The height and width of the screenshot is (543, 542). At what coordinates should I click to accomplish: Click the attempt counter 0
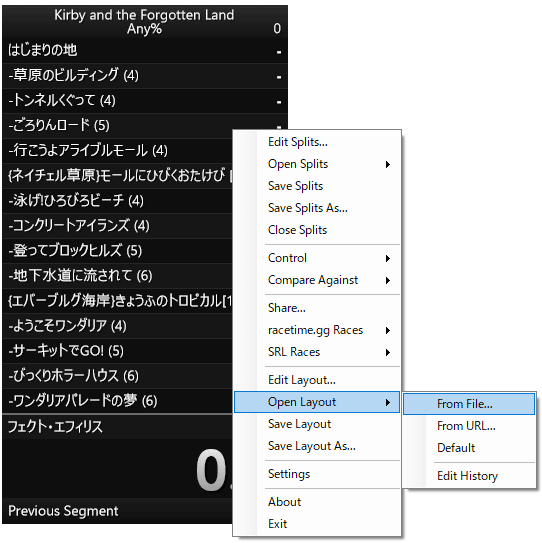[277, 29]
